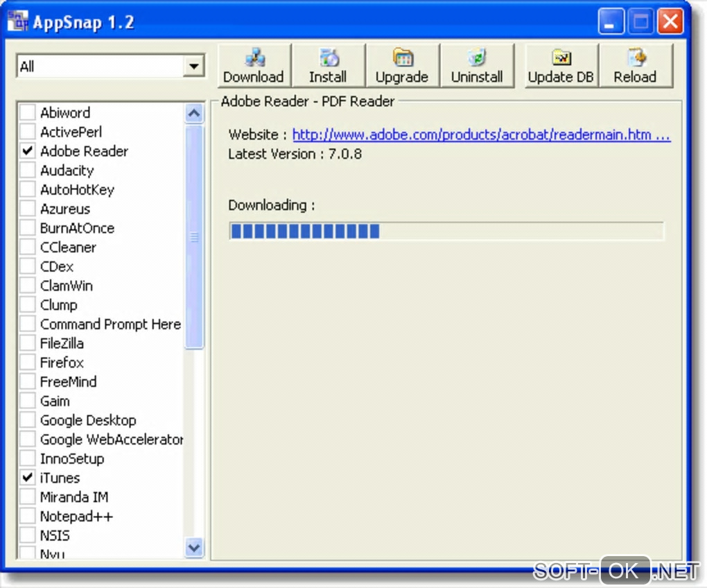The width and height of the screenshot is (707, 588).
Task: Open the All category dropdown
Action: pos(194,67)
